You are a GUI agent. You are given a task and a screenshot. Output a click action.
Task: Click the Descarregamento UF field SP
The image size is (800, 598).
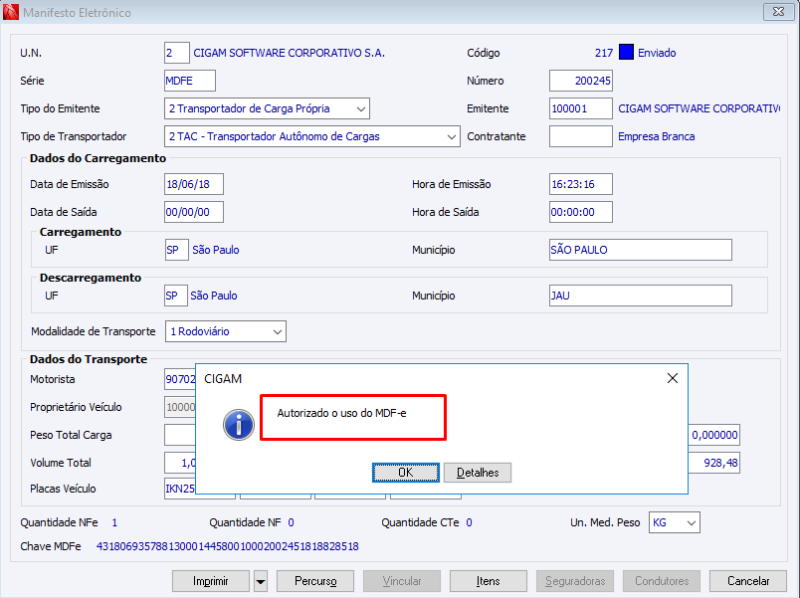pos(176,296)
